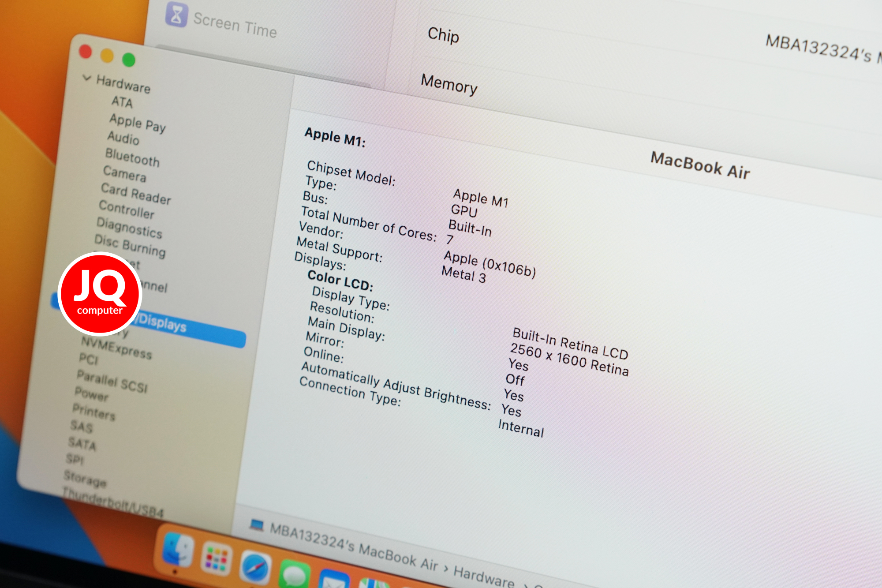
Task: Select Parallel SCSI in the sidebar
Action: click(112, 382)
